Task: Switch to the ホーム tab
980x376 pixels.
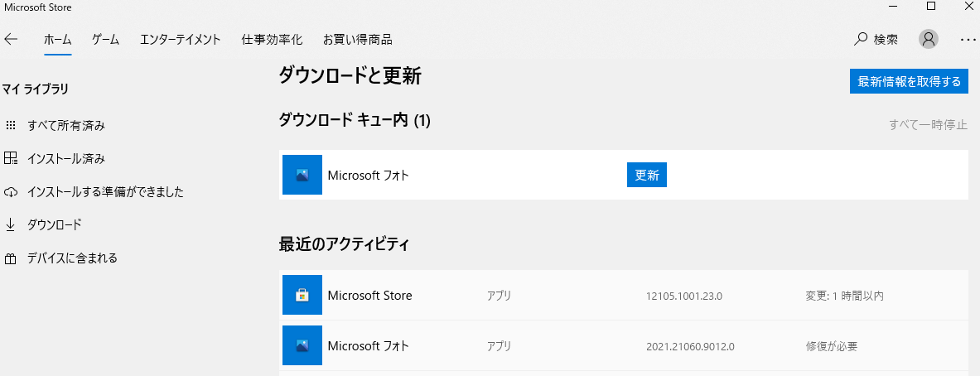Action: pyautogui.click(x=57, y=40)
